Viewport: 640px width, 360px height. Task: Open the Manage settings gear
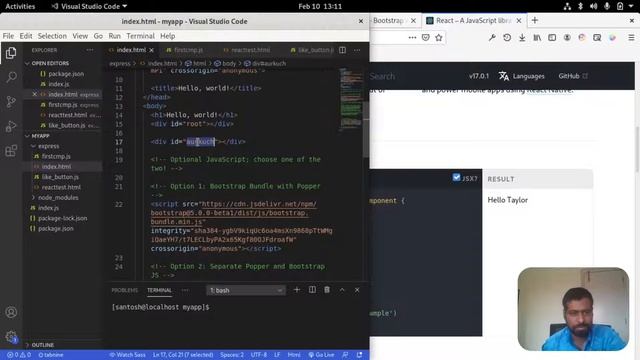[x=11, y=336]
